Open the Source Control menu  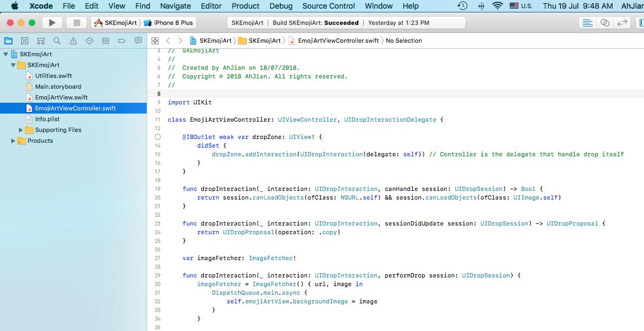[328, 6]
